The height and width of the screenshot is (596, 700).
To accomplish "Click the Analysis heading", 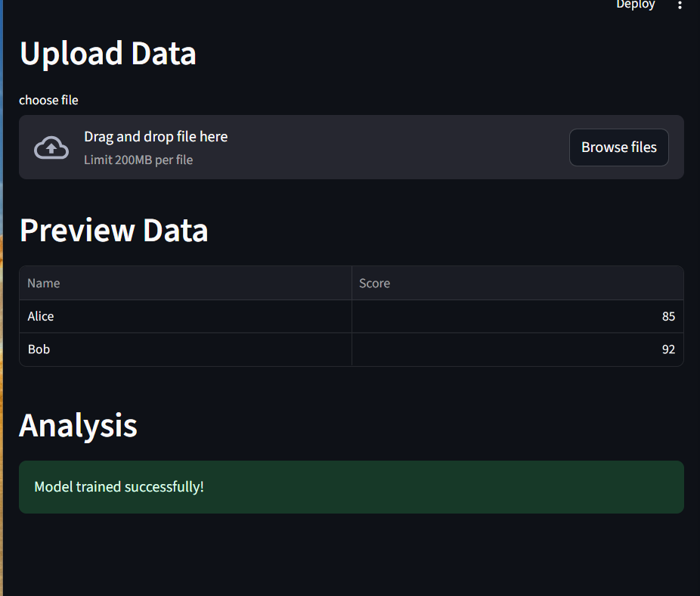I will coord(78,425).
